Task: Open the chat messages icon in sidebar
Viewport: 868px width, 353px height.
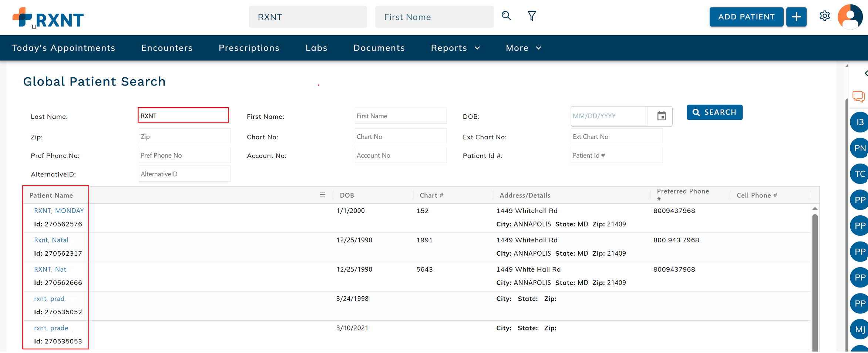Action: [858, 97]
